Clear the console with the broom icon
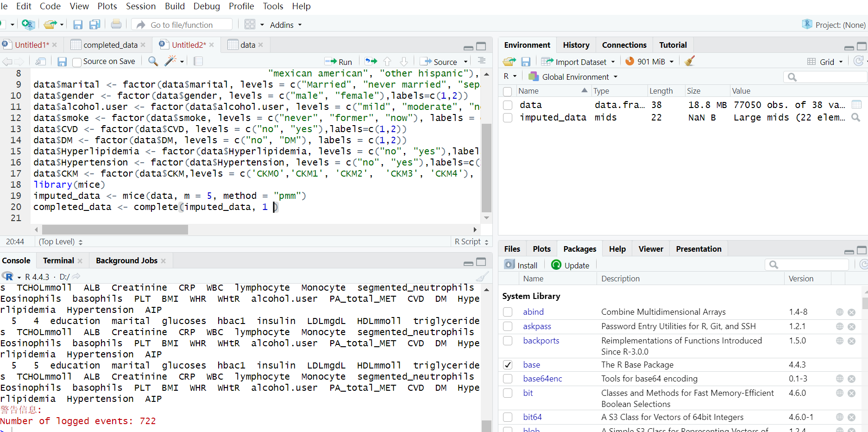 482,277
